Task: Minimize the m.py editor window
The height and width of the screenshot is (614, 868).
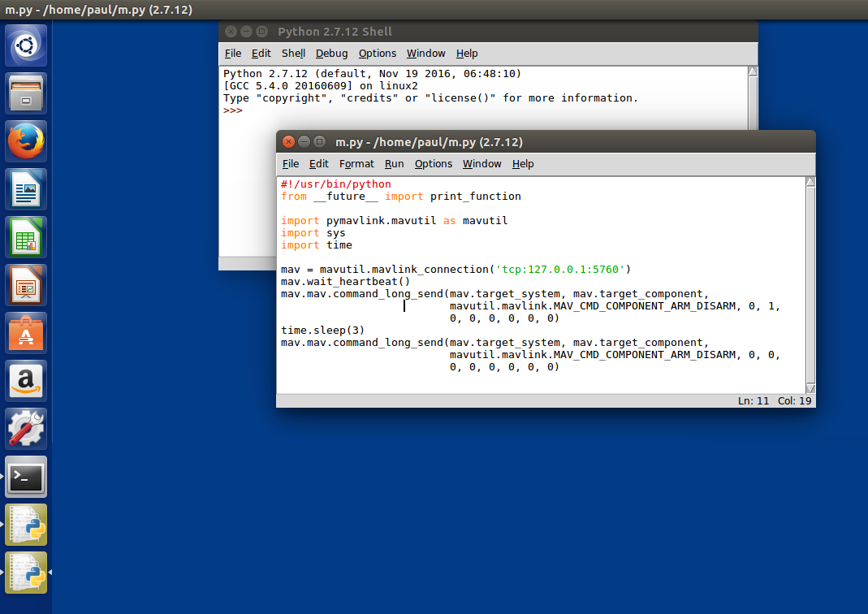Action: (x=304, y=142)
